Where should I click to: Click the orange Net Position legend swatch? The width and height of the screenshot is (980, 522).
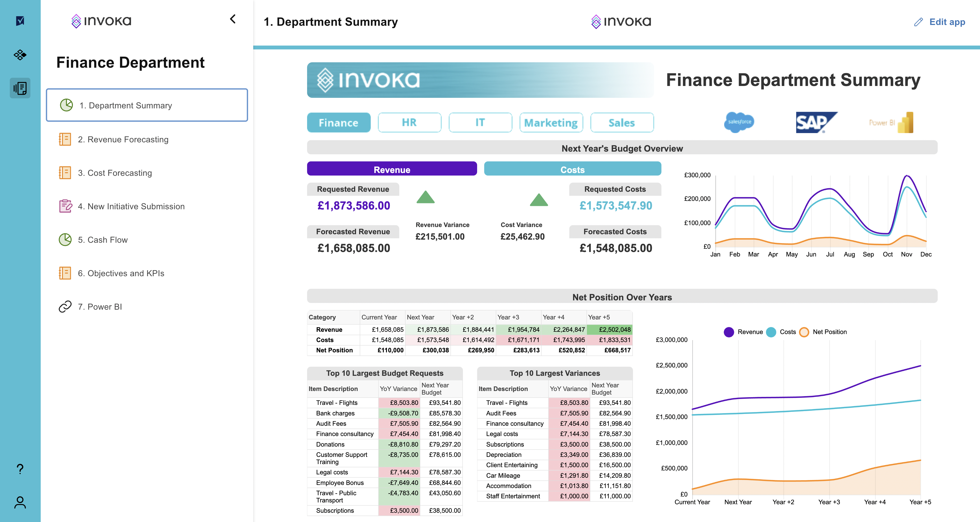804,332
